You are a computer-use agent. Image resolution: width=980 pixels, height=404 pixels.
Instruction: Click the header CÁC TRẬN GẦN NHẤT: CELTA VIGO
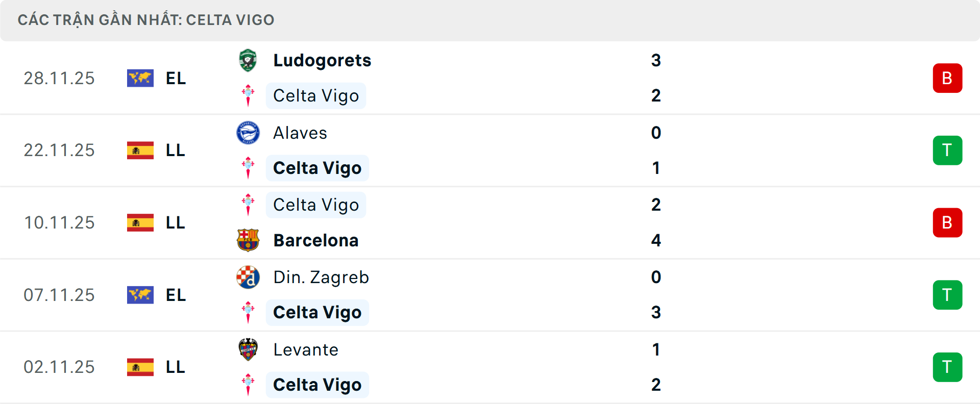click(x=147, y=20)
